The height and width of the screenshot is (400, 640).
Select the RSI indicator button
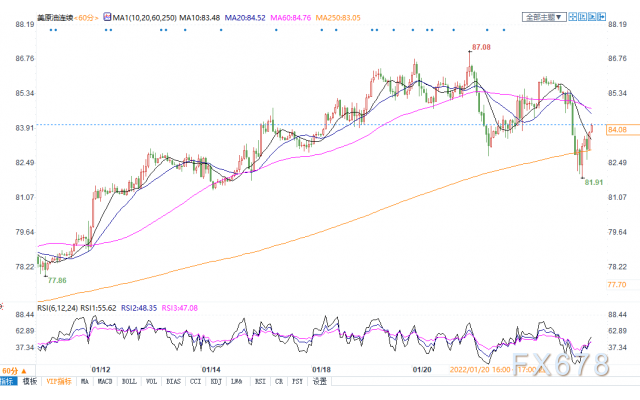[260, 381]
